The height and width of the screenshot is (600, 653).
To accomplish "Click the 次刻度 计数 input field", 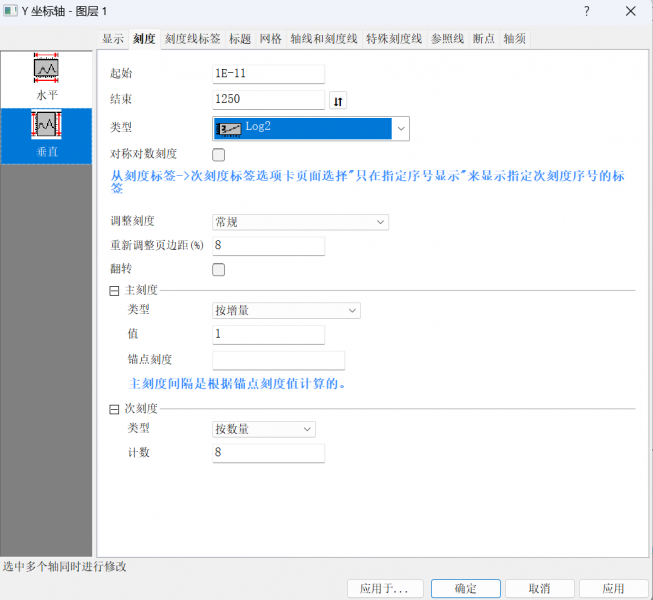I will (268, 453).
